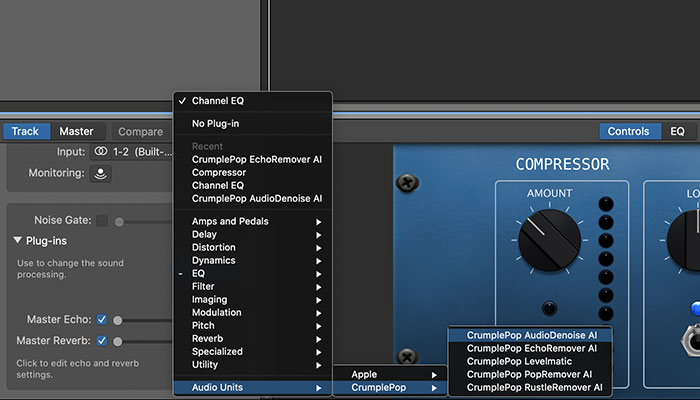Open the Pitch submenu
700x400 pixels.
point(253,325)
